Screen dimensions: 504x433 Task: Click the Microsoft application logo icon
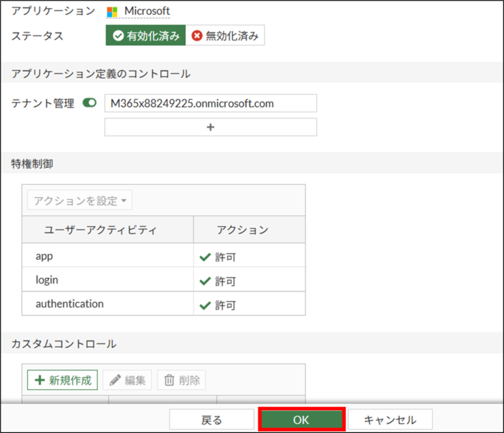(112, 12)
